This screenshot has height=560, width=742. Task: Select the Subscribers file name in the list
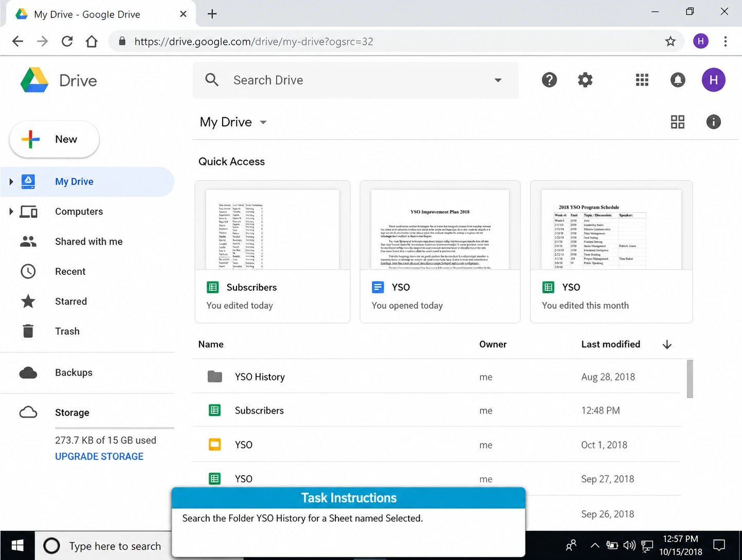(x=259, y=410)
